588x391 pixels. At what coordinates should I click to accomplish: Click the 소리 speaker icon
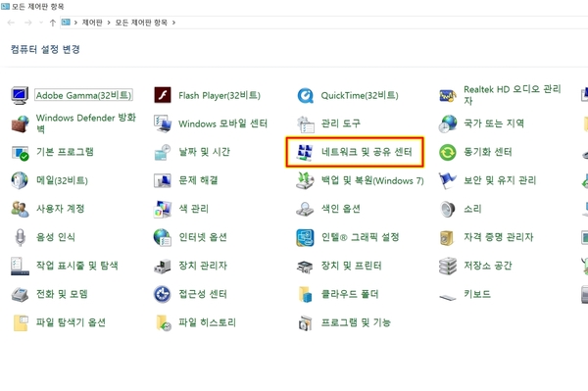448,209
